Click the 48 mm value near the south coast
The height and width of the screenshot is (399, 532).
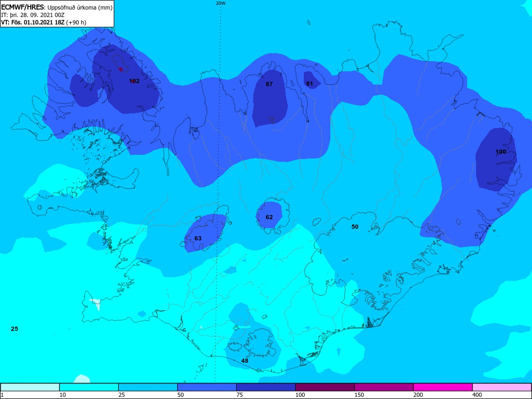(245, 361)
